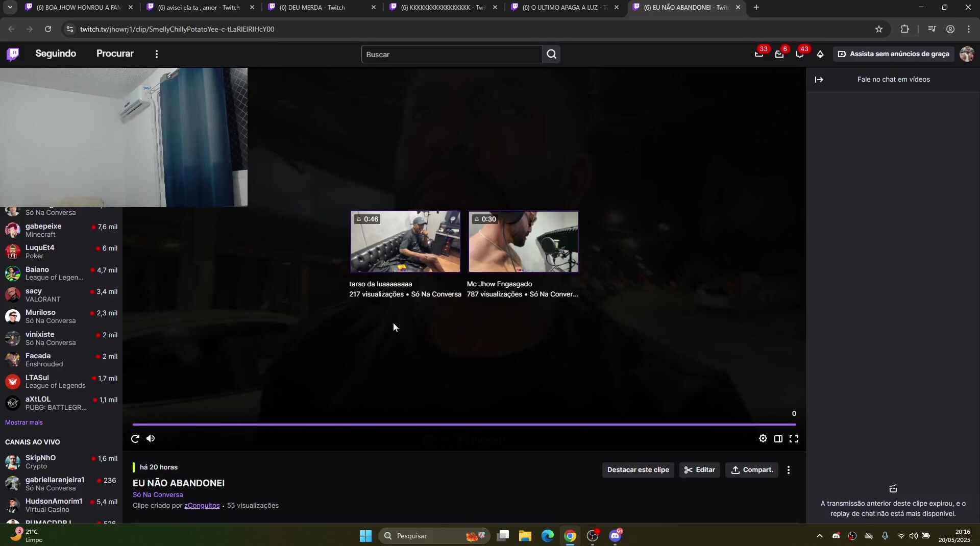Bookmark this page with star icon
The image size is (980, 546).
click(x=879, y=30)
